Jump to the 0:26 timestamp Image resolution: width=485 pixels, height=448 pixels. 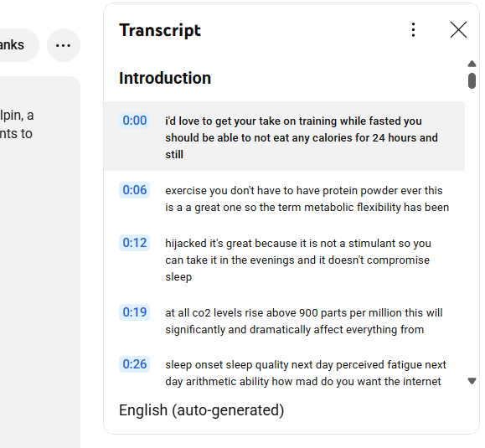click(135, 364)
